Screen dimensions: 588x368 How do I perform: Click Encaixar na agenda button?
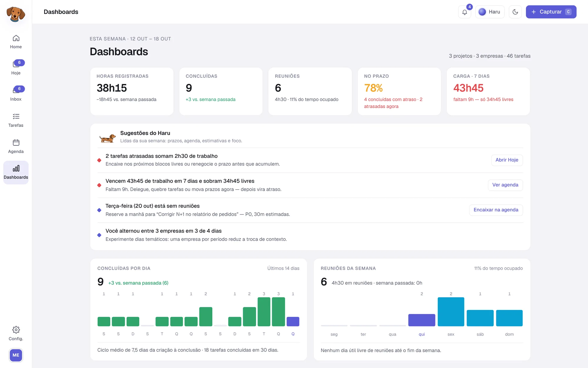[x=496, y=210]
